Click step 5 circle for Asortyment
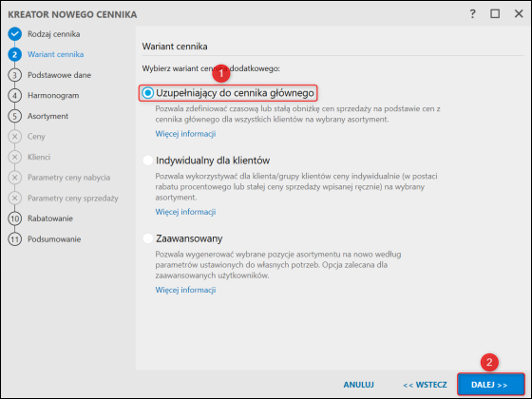532x399 pixels. 14,116
